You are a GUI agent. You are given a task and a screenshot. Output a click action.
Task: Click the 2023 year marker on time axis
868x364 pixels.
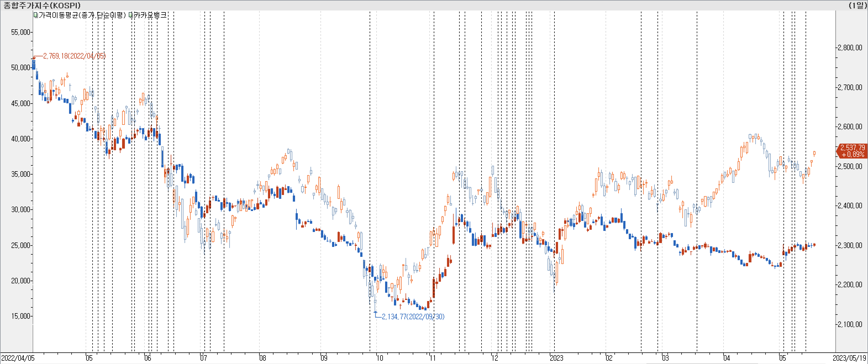point(556,358)
